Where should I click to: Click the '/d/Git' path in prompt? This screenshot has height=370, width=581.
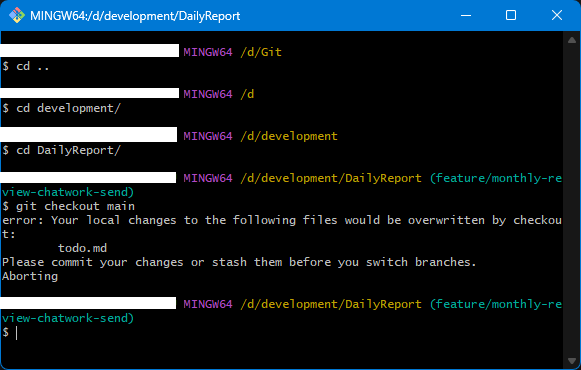point(261,52)
